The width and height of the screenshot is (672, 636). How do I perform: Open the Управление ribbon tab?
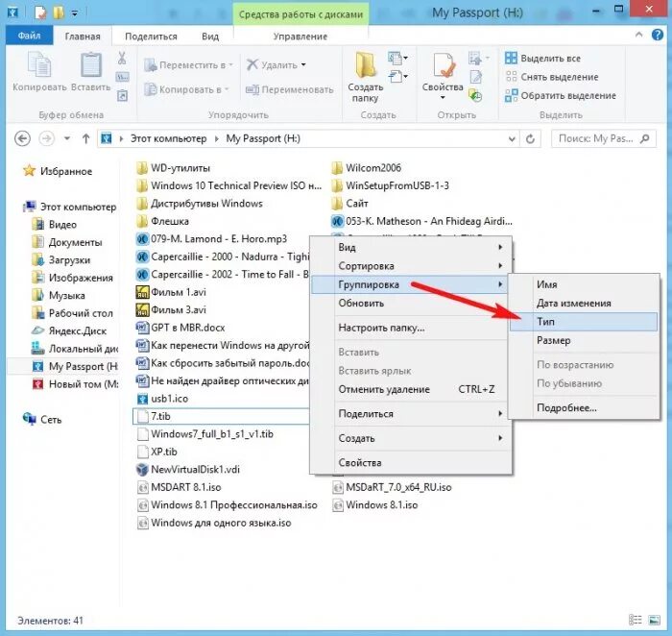point(300,37)
